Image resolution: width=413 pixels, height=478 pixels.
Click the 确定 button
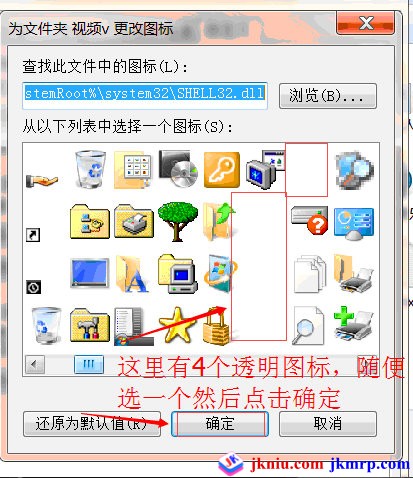coord(220,424)
